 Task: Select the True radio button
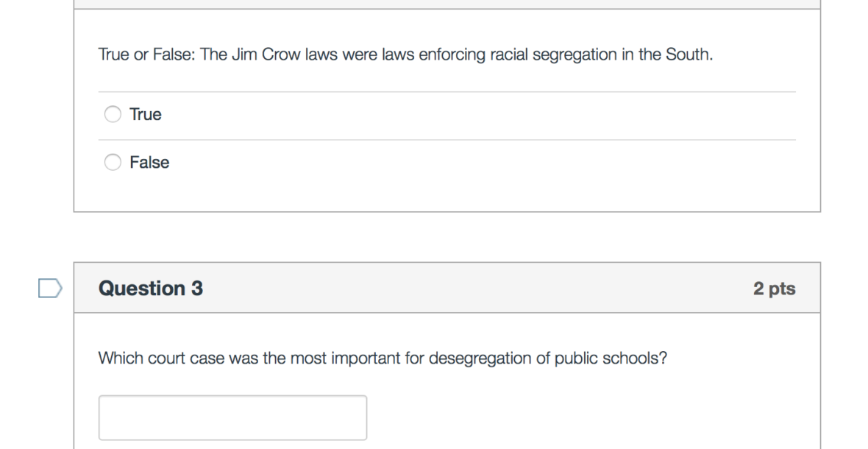click(113, 115)
